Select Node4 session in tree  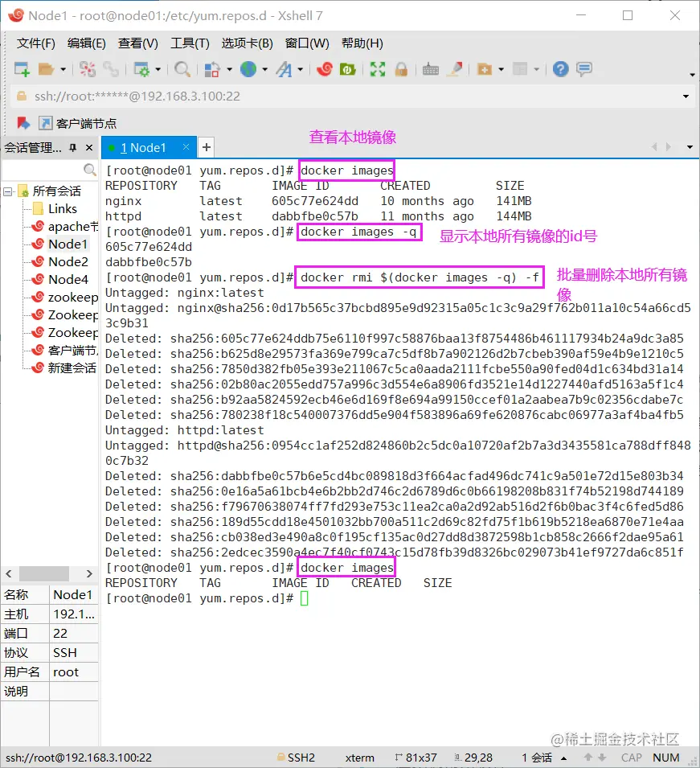pyautogui.click(x=68, y=280)
